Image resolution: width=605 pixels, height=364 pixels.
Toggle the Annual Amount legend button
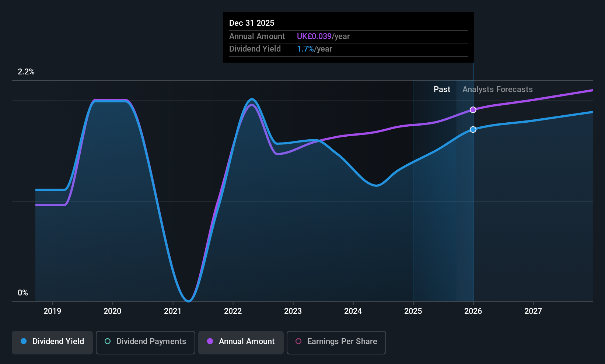tap(241, 342)
